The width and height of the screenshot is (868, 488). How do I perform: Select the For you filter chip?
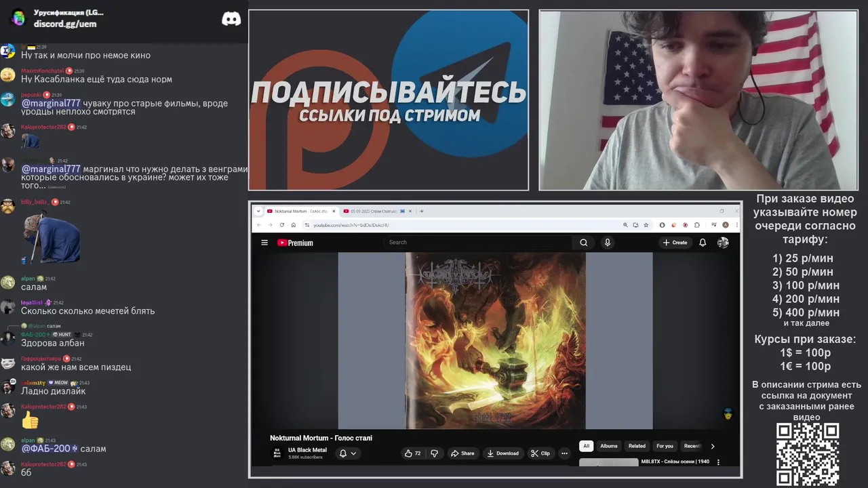pos(665,446)
